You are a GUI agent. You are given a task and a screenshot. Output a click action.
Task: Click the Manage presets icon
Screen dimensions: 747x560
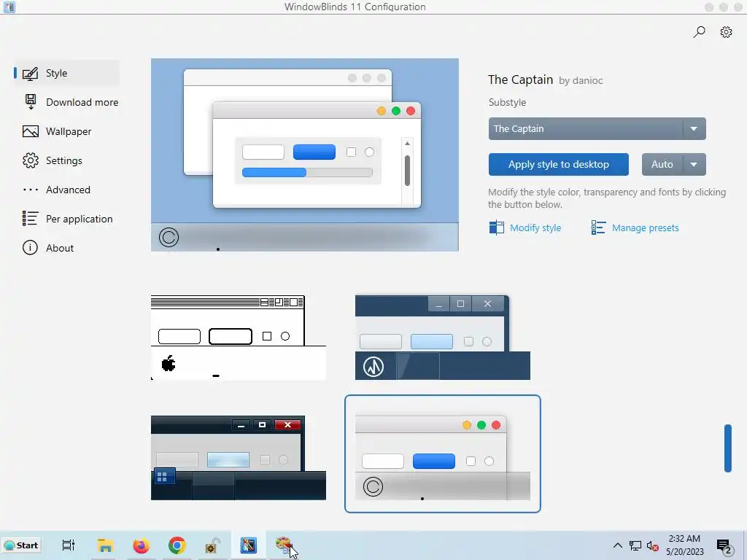(598, 227)
